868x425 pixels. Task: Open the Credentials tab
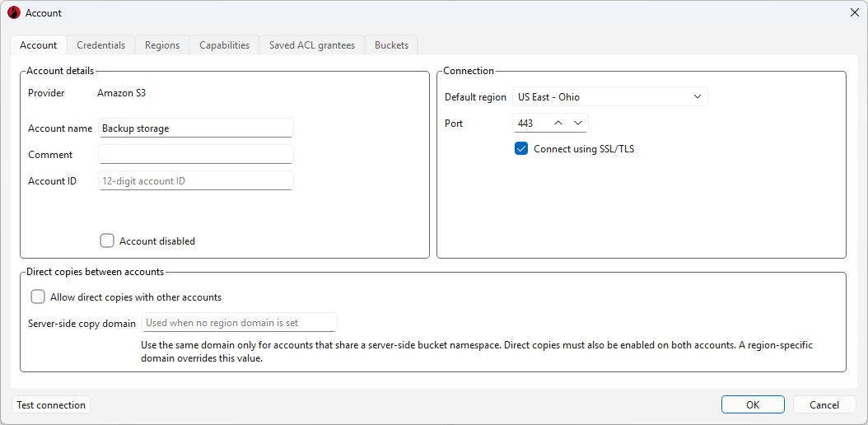coord(100,45)
